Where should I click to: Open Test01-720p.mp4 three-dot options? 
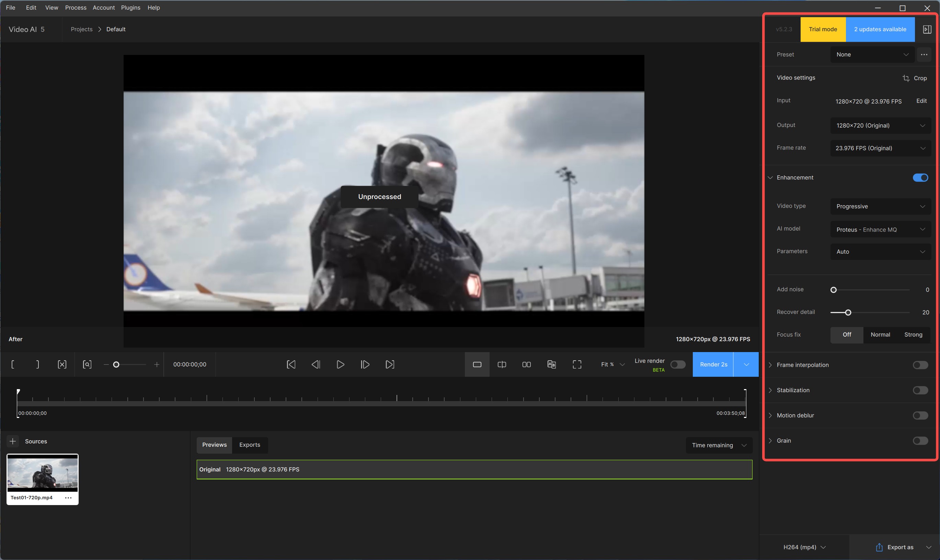click(68, 498)
